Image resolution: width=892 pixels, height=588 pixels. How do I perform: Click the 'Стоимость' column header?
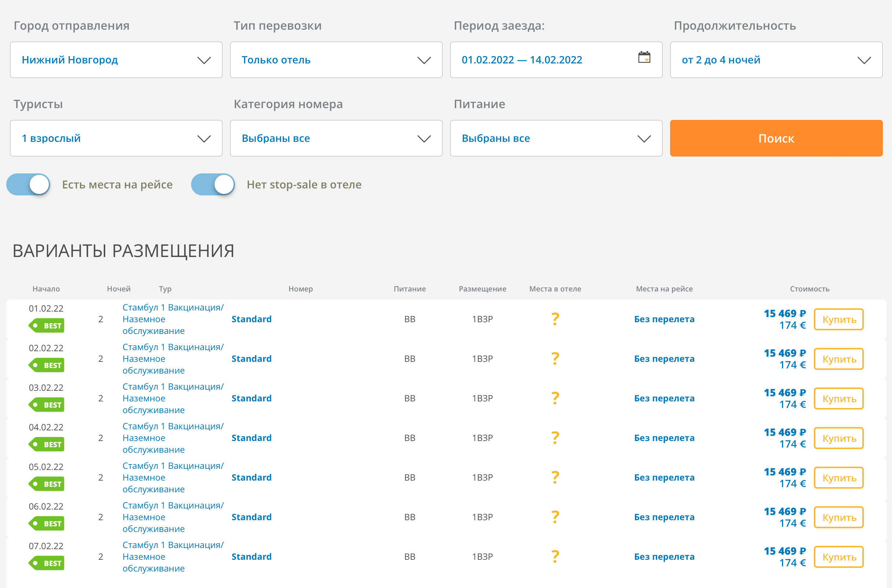[809, 289]
